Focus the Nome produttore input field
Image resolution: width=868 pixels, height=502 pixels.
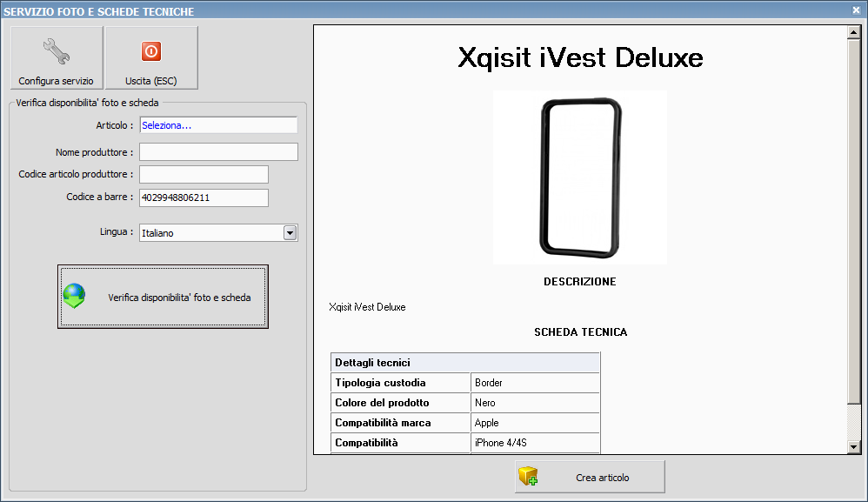(x=218, y=151)
